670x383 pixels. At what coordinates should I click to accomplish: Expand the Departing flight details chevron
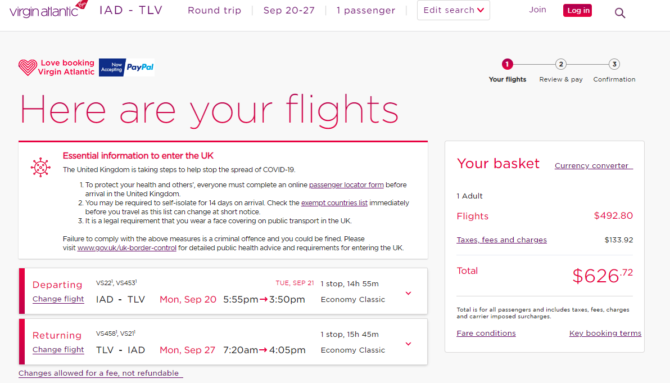[408, 293]
